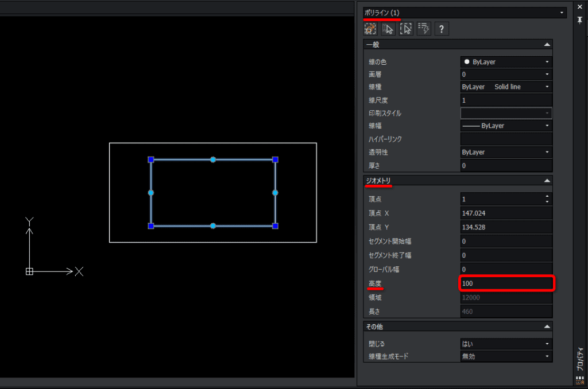Click the top-left blue grip of the rectangle
The image size is (588, 389).
tap(151, 160)
